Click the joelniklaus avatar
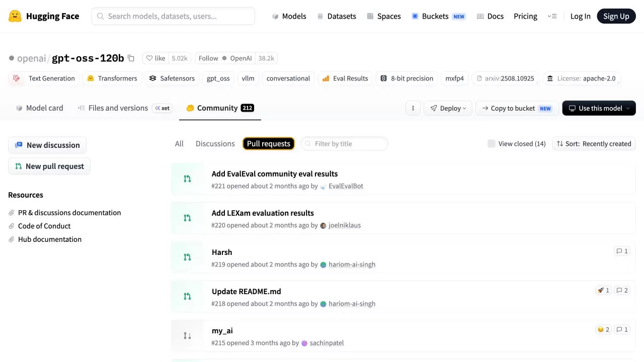 click(323, 225)
